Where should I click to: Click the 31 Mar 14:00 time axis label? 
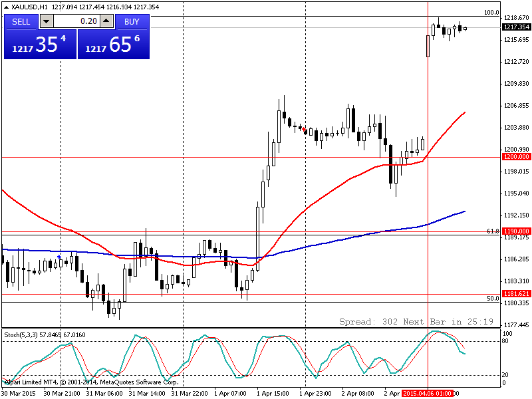[x=147, y=394]
